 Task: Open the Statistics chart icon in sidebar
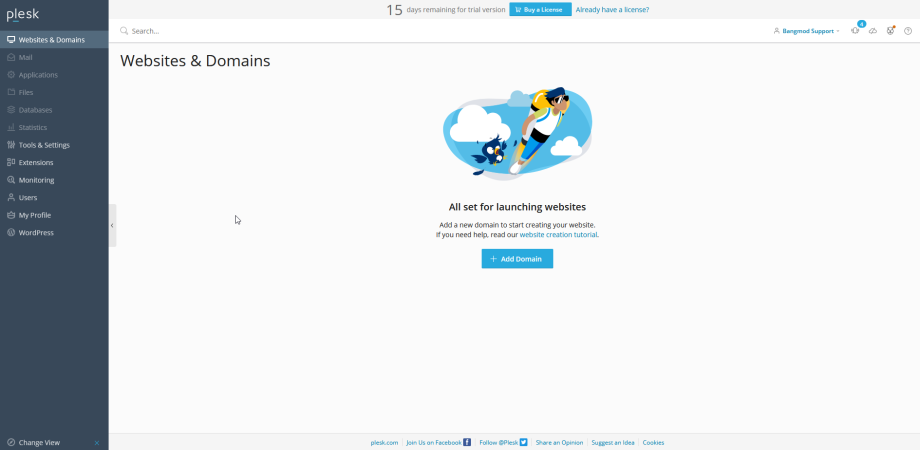11,127
